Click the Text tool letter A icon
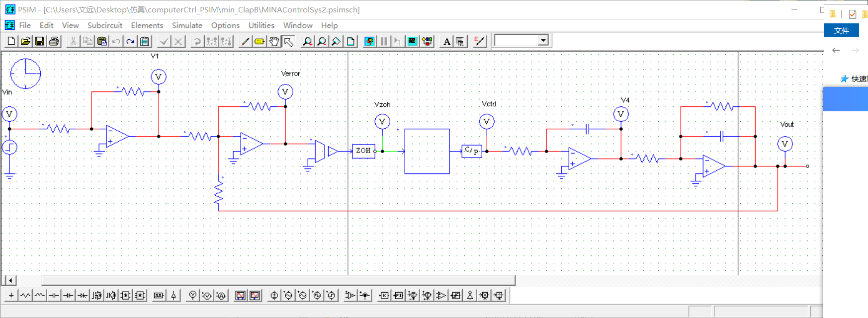The width and height of the screenshot is (868, 318). [x=446, y=41]
